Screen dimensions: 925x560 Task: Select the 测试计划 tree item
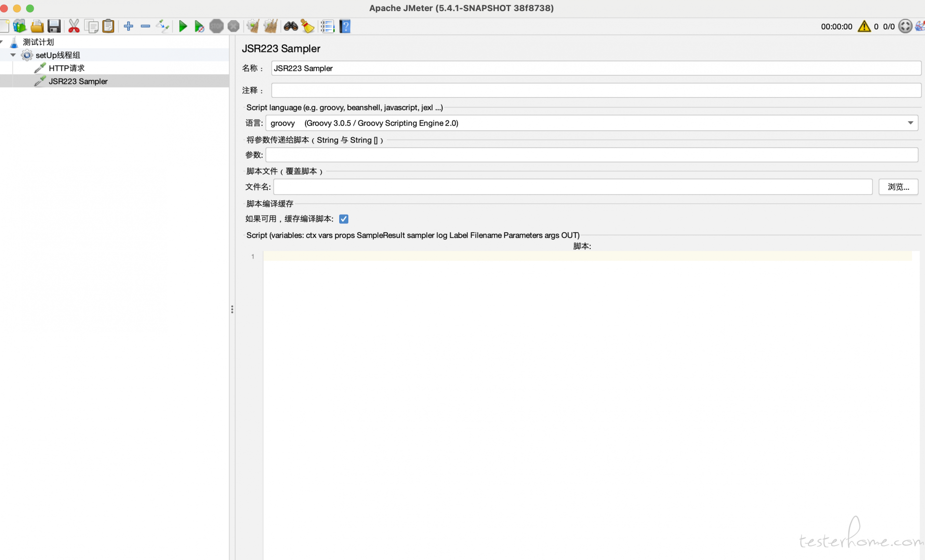[x=38, y=42]
